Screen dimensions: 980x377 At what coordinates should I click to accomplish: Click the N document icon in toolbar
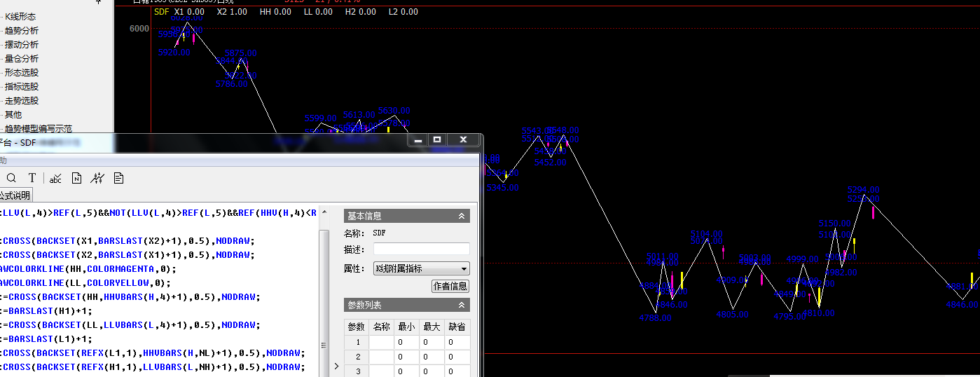click(x=77, y=178)
